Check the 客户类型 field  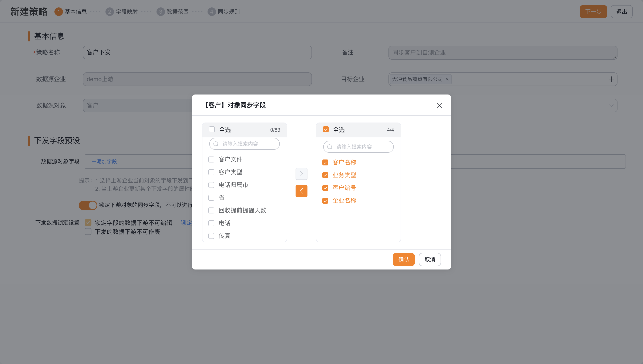(211, 172)
